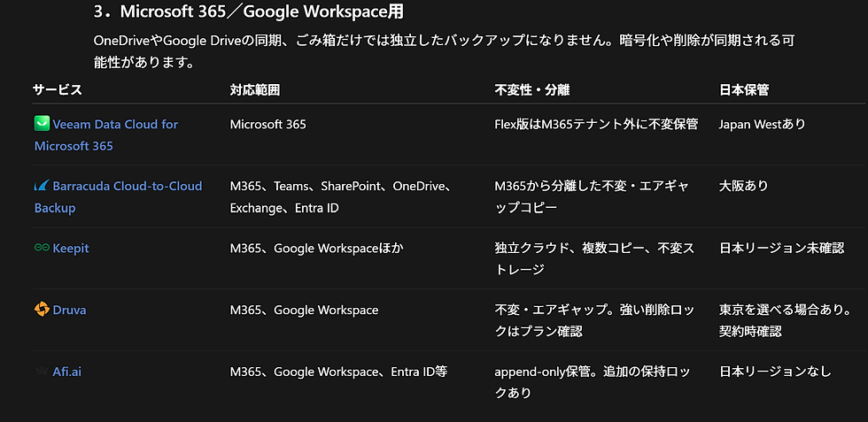Screen dimensions: 868x422
Task: Click the 対応範囲 column header
Action: click(255, 90)
